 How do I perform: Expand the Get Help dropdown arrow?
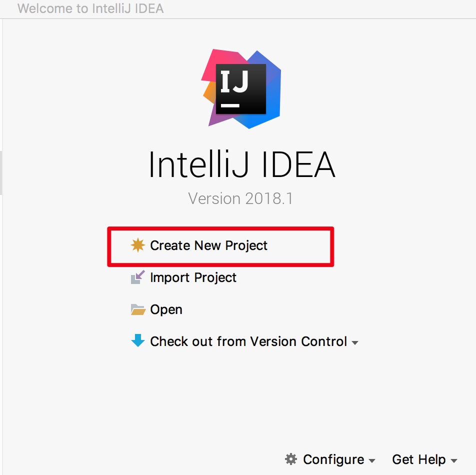[x=454, y=460]
